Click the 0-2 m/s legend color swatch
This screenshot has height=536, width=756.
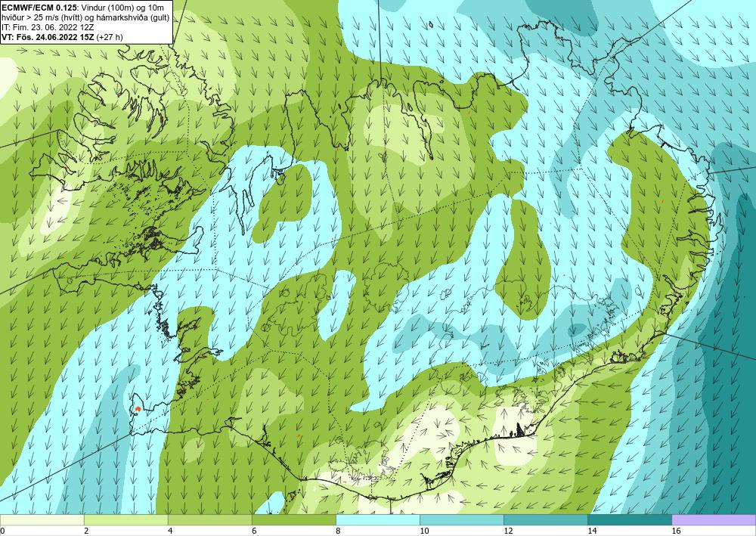pos(42,519)
